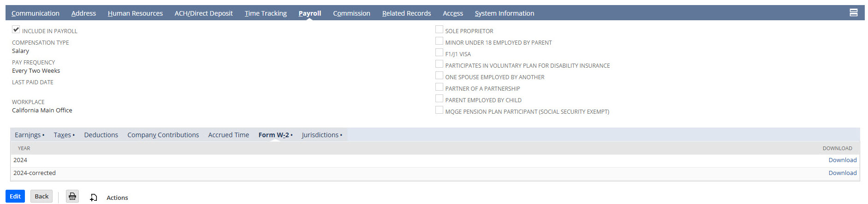Open the Earnings subtab
868x204 pixels.
click(x=28, y=135)
